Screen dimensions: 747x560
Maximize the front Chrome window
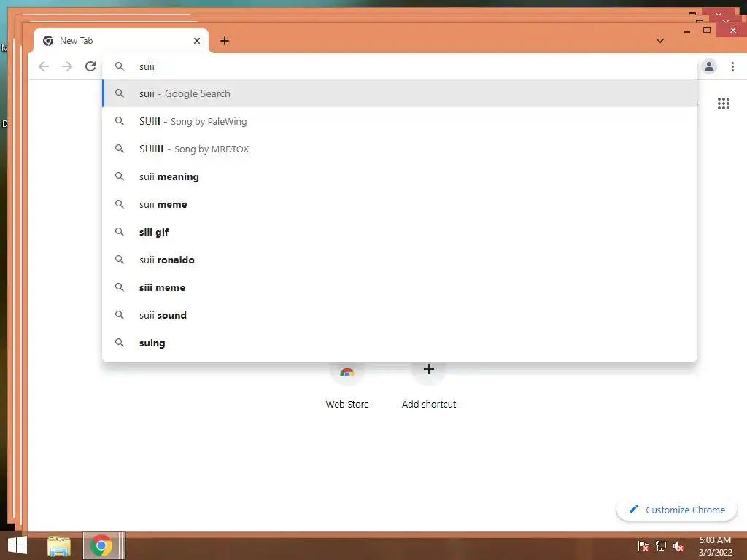[x=707, y=30]
